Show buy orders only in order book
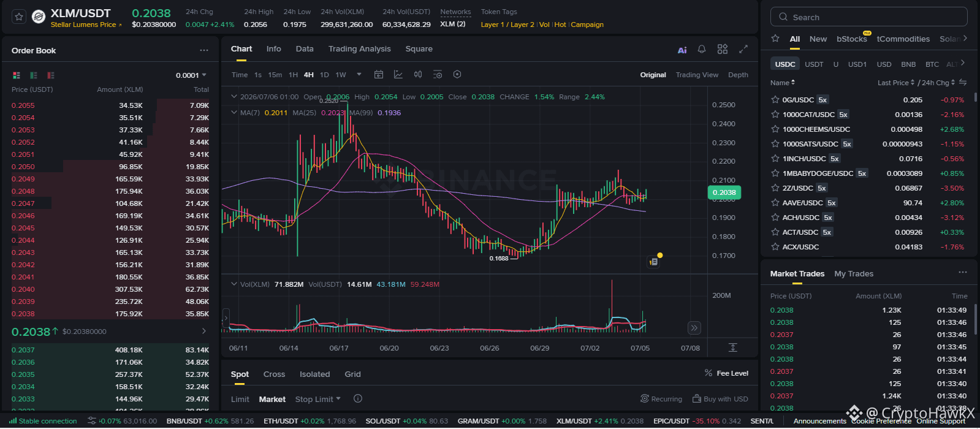This screenshot has height=429, width=980. [34, 75]
